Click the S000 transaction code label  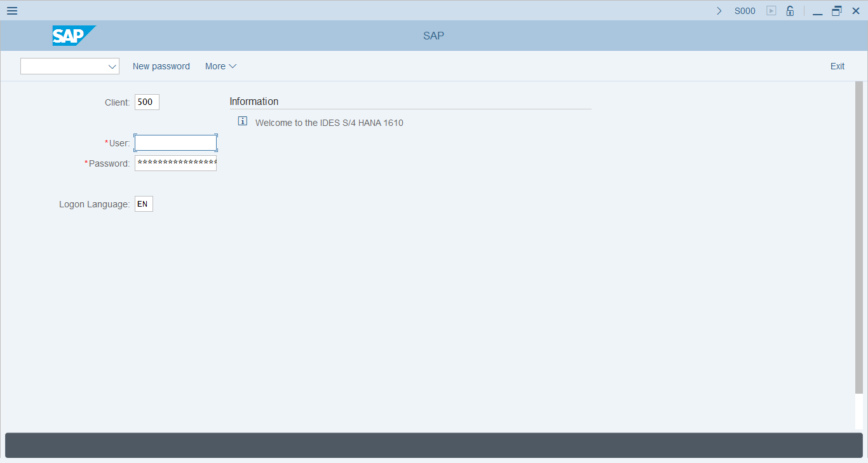coord(745,11)
